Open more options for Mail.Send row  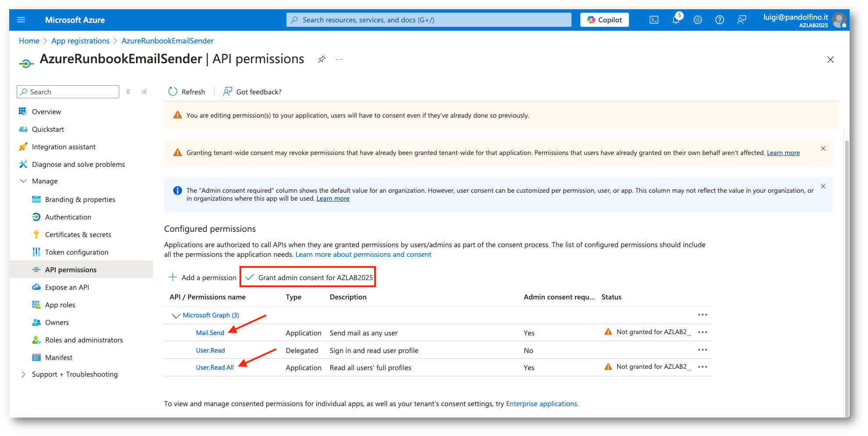click(x=703, y=332)
